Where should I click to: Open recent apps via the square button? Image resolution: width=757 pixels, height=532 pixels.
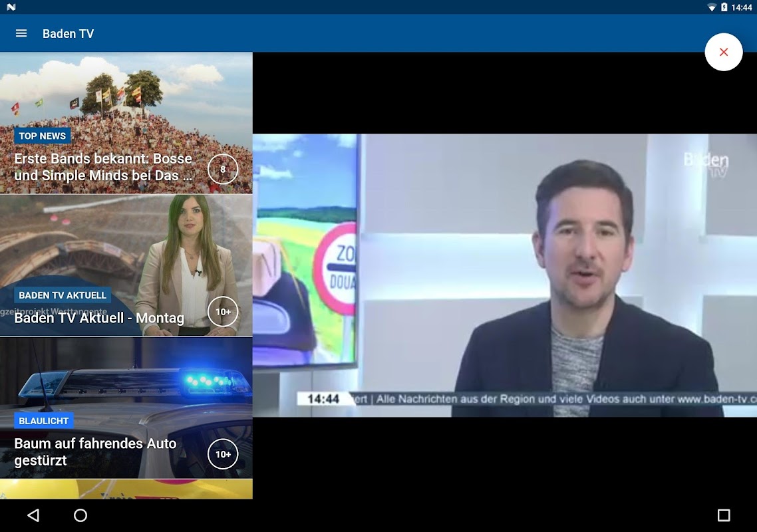coord(723,515)
